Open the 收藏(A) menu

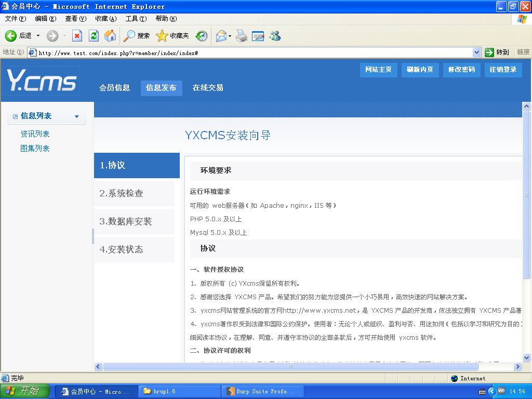pos(106,19)
